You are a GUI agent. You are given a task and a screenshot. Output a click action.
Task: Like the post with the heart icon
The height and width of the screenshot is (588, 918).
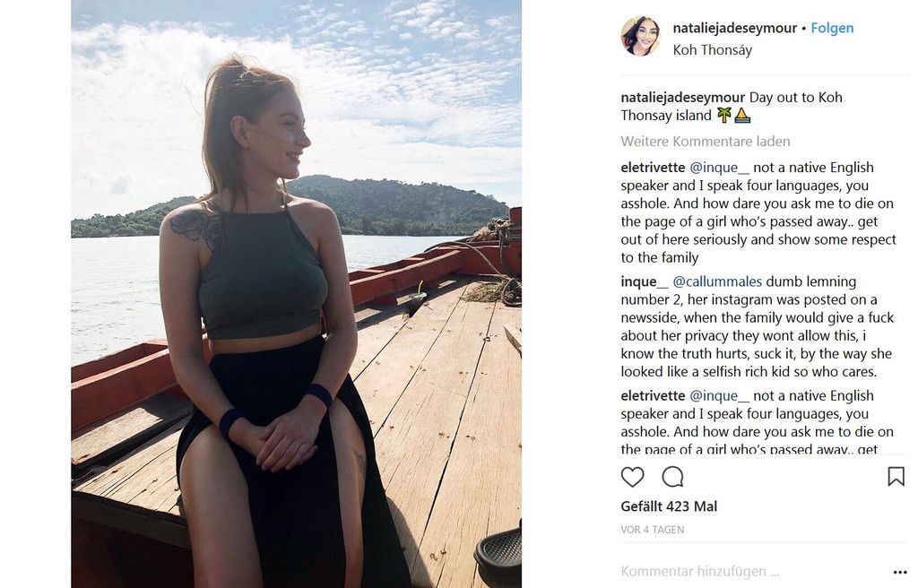coord(632,476)
